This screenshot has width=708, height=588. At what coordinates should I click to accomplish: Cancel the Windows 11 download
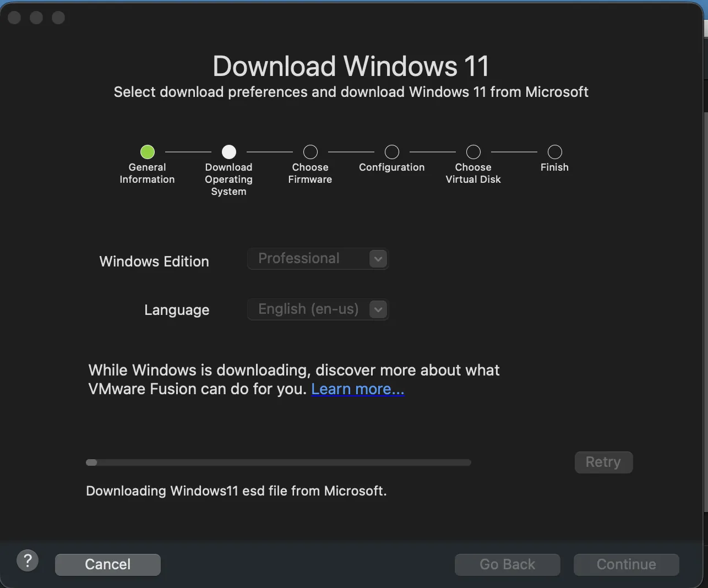108,564
